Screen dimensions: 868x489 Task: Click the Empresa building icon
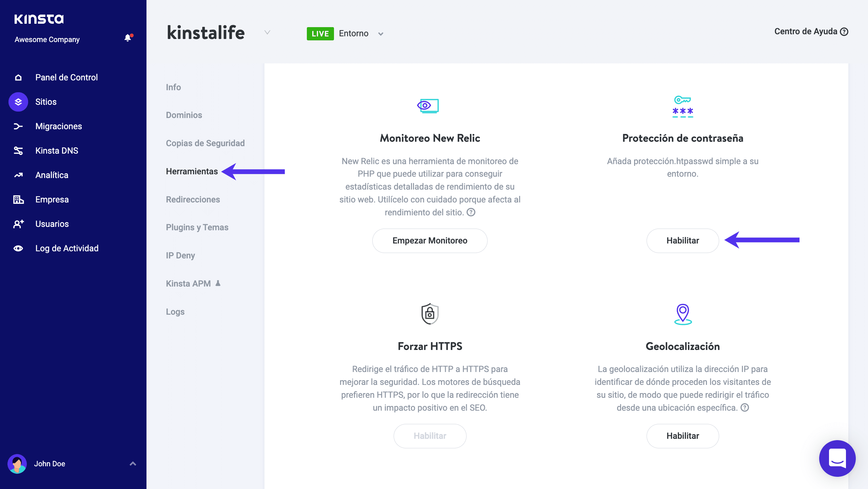click(18, 199)
